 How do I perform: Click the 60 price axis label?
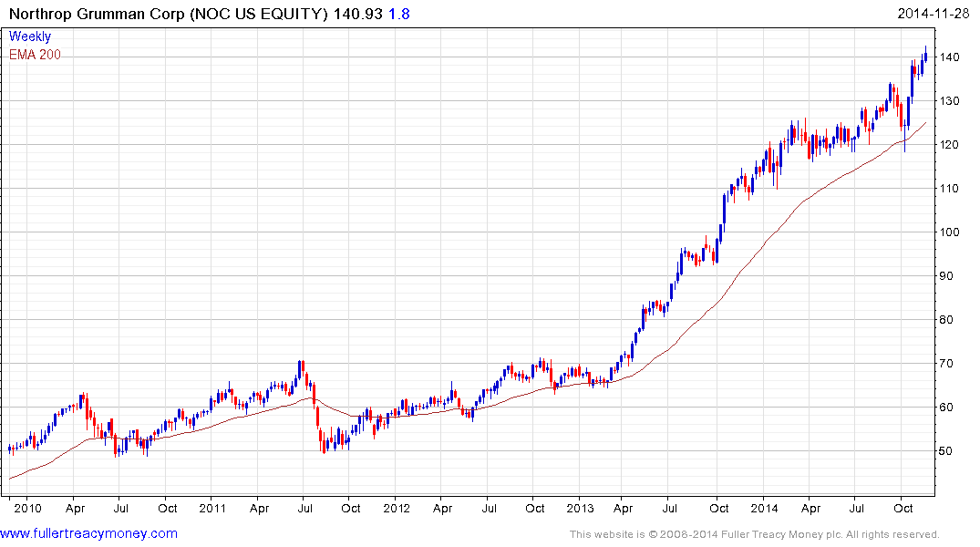945,407
